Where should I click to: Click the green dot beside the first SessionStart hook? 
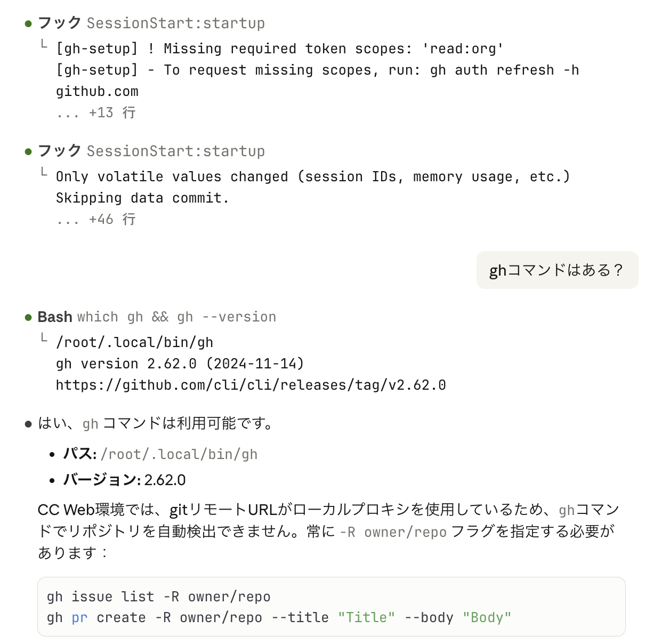pyautogui.click(x=28, y=24)
